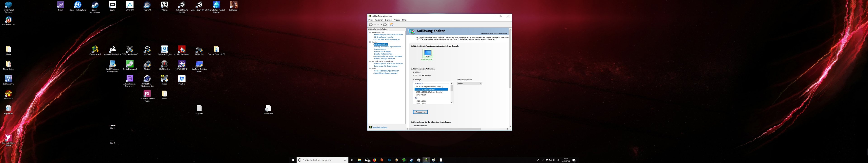868x163 pixels.
Task: Choose resolution 3840 × 1024
Action: click(x=421, y=95)
